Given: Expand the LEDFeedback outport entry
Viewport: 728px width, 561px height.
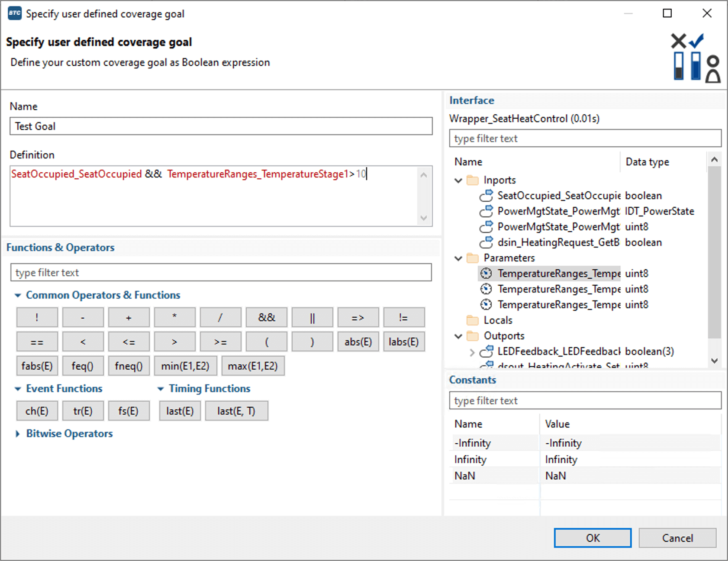Looking at the screenshot, I should pyautogui.click(x=472, y=352).
